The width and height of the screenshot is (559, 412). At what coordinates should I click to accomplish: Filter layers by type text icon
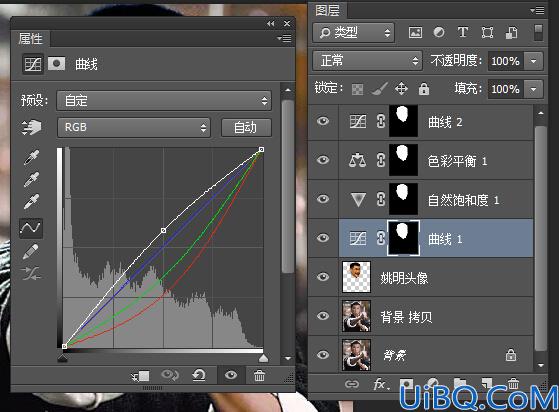pyautogui.click(x=463, y=32)
